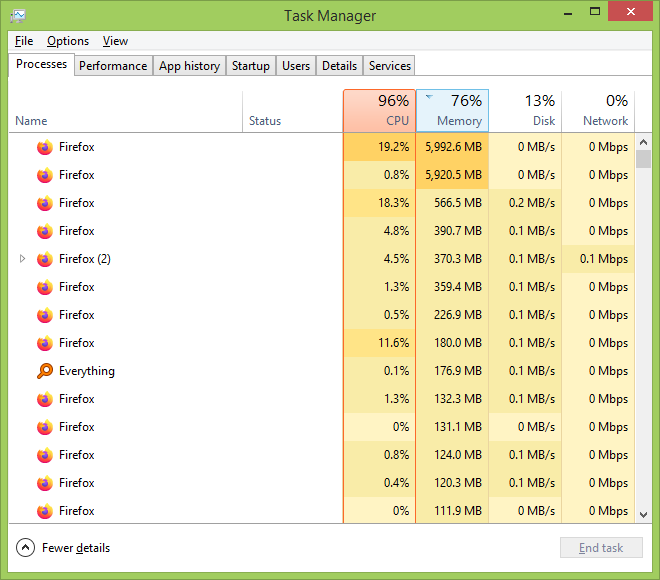The height and width of the screenshot is (580, 660).
Task: Click the 370.3 MB memory value
Action: 458,259
